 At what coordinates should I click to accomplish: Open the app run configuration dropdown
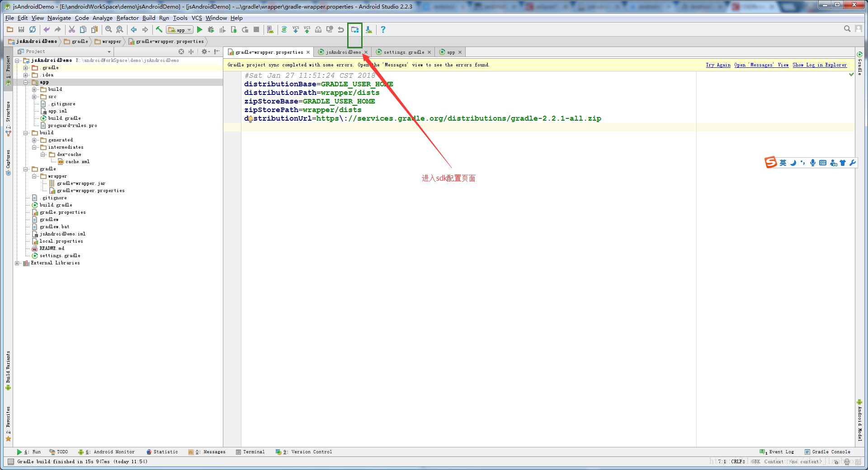(180, 30)
